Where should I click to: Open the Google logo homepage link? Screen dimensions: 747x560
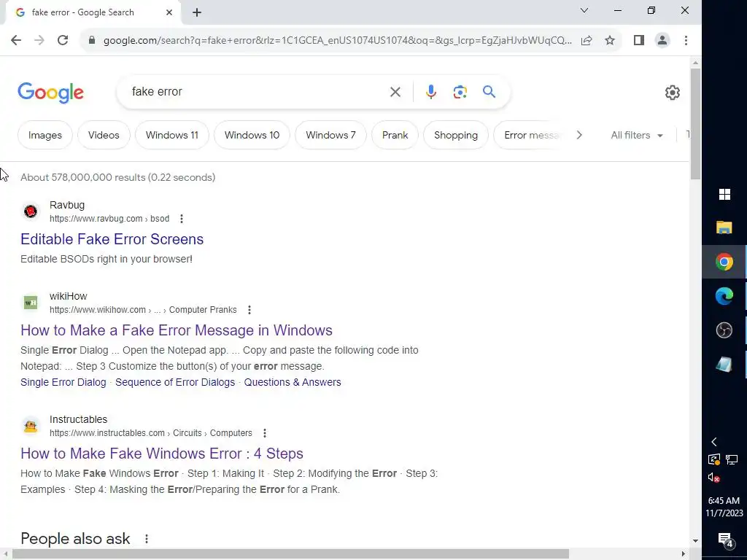point(50,93)
